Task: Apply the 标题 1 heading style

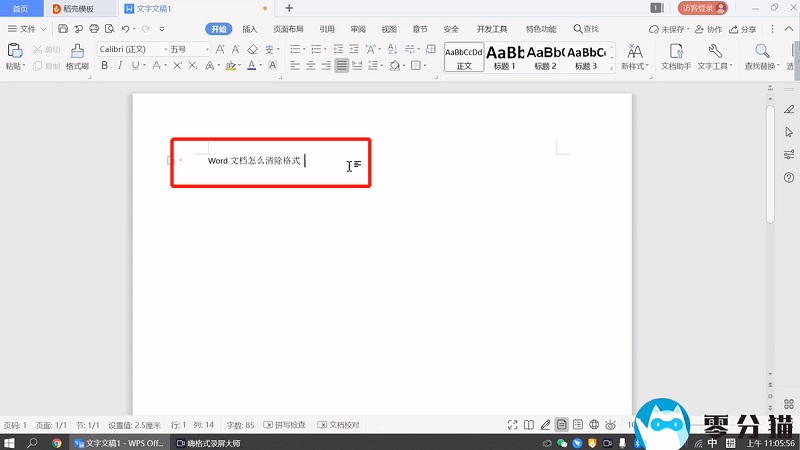Action: click(506, 55)
